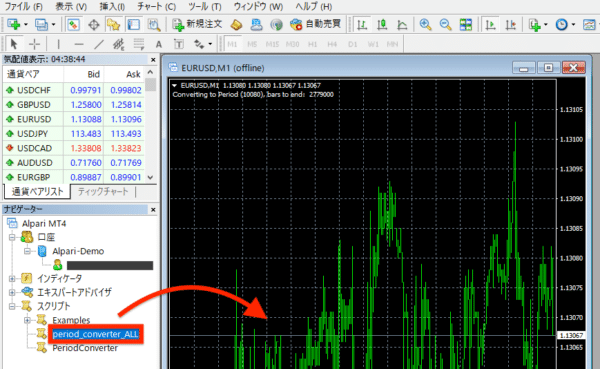Toggle the auto scroll chart icon

point(490,24)
